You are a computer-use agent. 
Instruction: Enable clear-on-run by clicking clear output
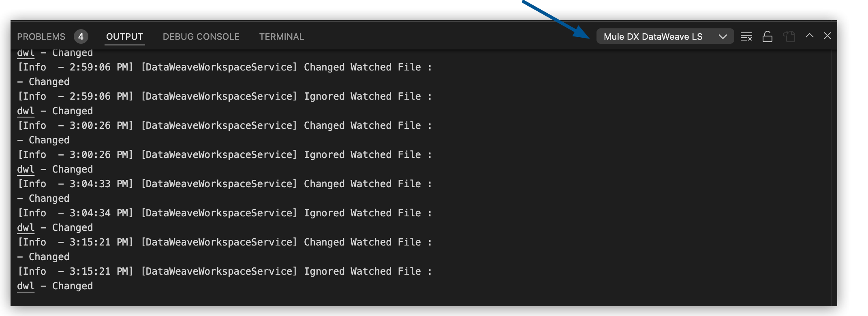tap(745, 36)
